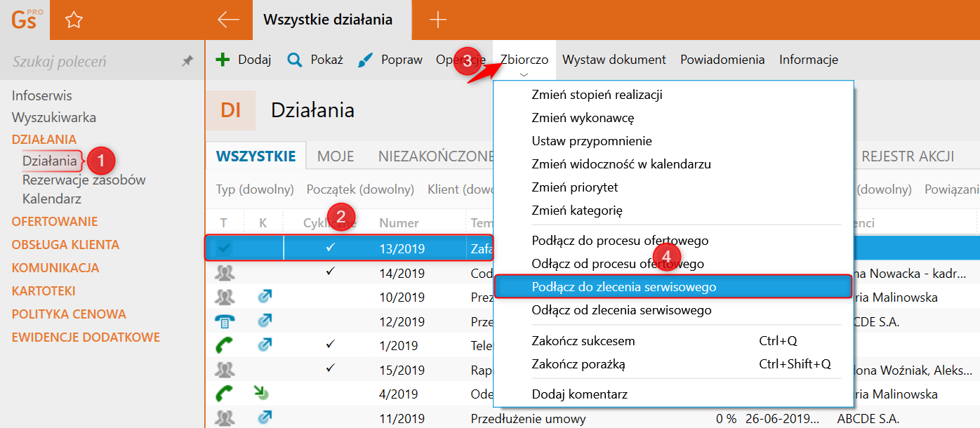This screenshot has height=428, width=980.
Task: Toggle the checkbox on row 13/2019
Action: click(x=225, y=248)
